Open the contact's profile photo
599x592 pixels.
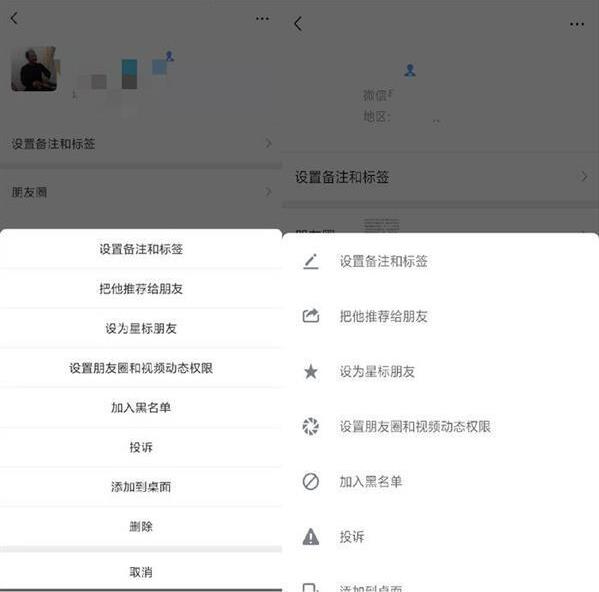coord(34,69)
